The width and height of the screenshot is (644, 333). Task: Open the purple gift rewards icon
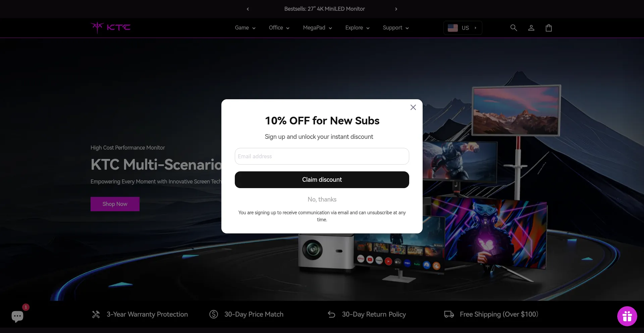click(627, 316)
